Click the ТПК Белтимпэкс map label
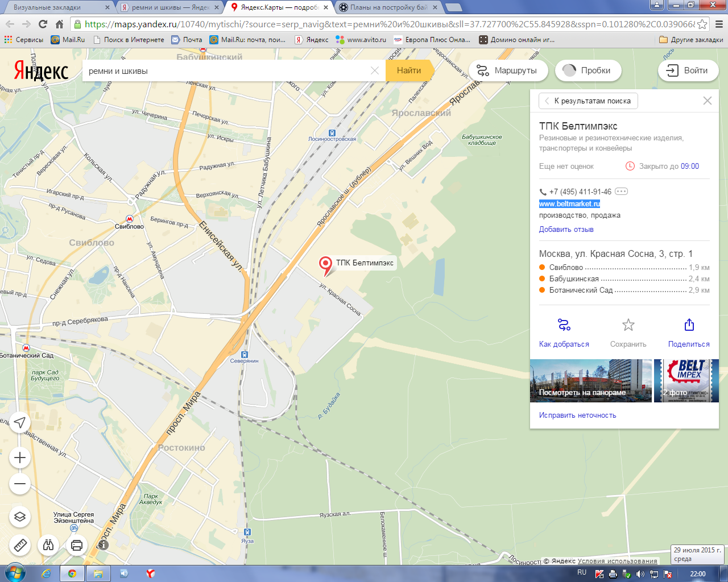Screen dimensions: 728x582 365,263
